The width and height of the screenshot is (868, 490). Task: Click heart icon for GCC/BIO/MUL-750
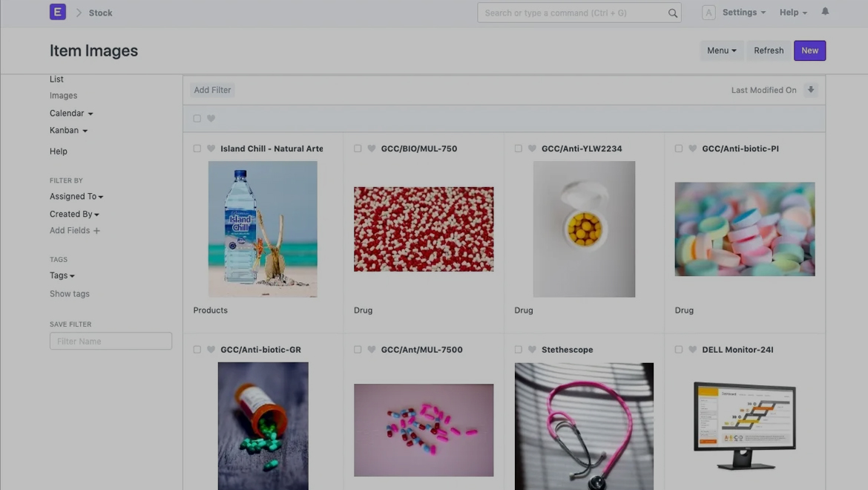click(x=372, y=148)
